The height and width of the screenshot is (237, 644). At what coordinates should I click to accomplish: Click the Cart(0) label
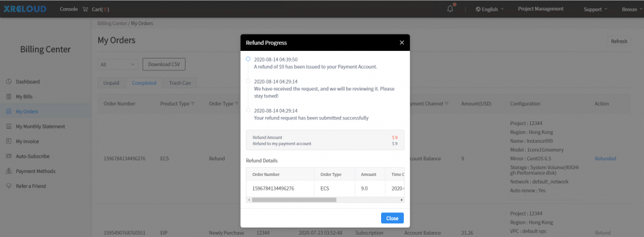point(100,9)
